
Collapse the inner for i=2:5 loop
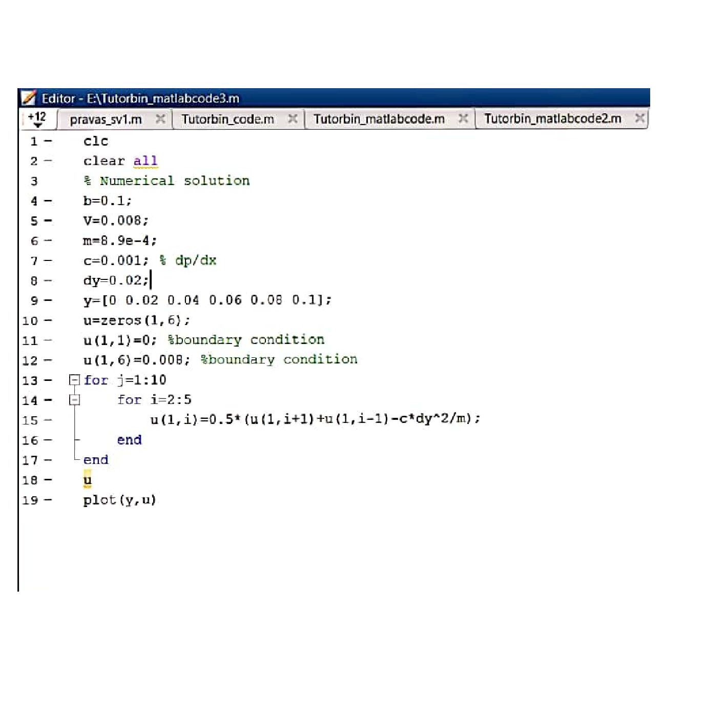tap(75, 400)
